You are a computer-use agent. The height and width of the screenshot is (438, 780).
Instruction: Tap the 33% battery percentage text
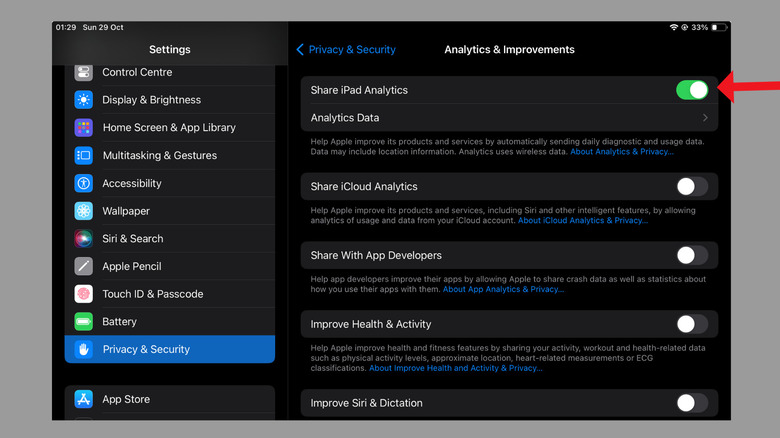click(699, 27)
